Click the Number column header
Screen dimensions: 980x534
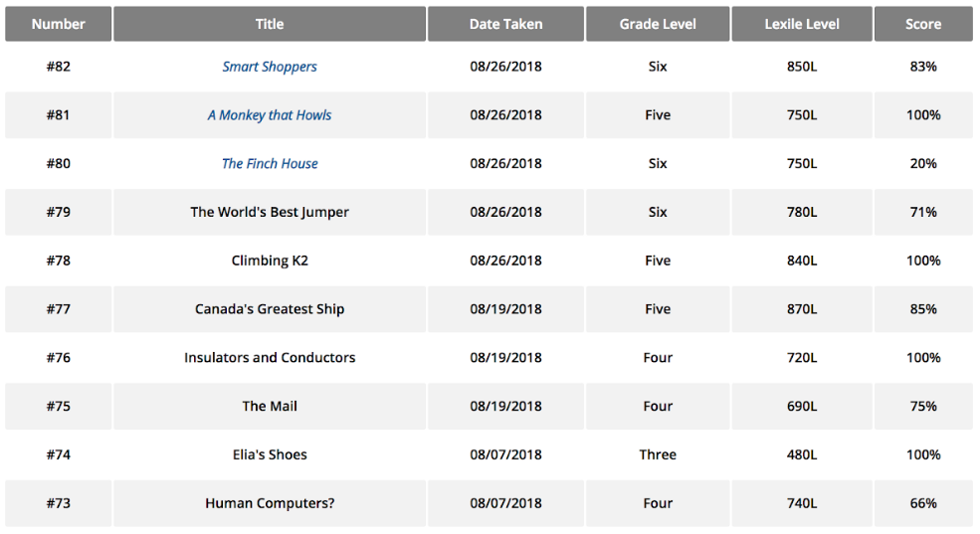click(x=58, y=24)
